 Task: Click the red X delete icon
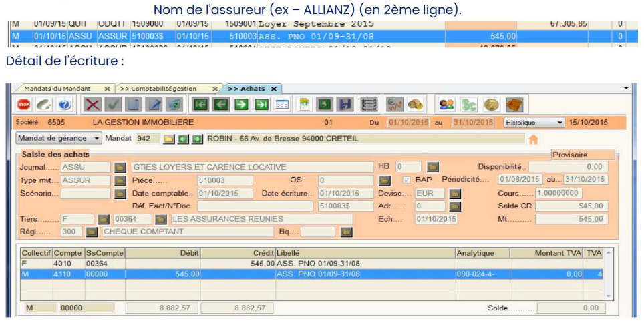click(x=94, y=105)
